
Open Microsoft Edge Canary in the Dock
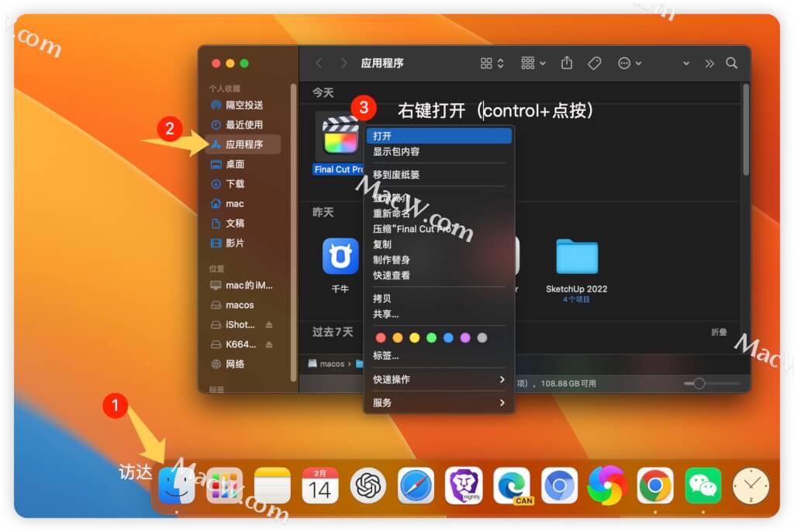(x=512, y=485)
